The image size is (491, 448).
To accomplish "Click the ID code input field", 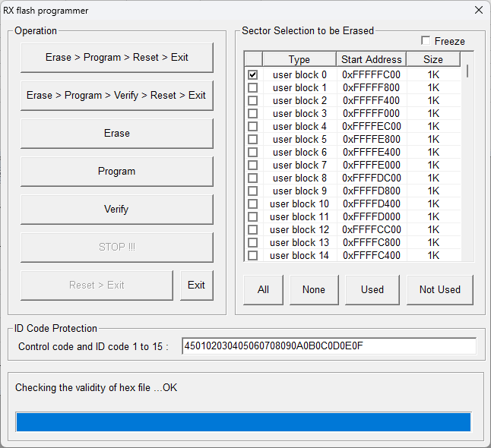I will click(328, 346).
